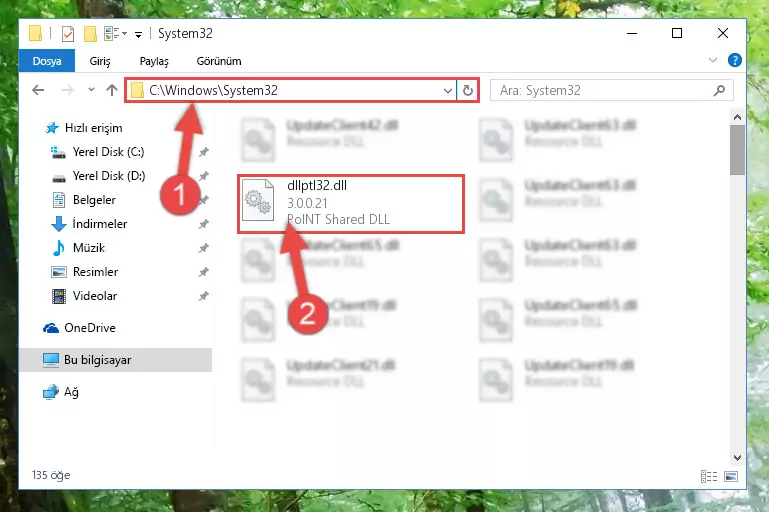The image size is (769, 512).
Task: Click the New folder icon in quick access toolbar
Action: (x=90, y=34)
